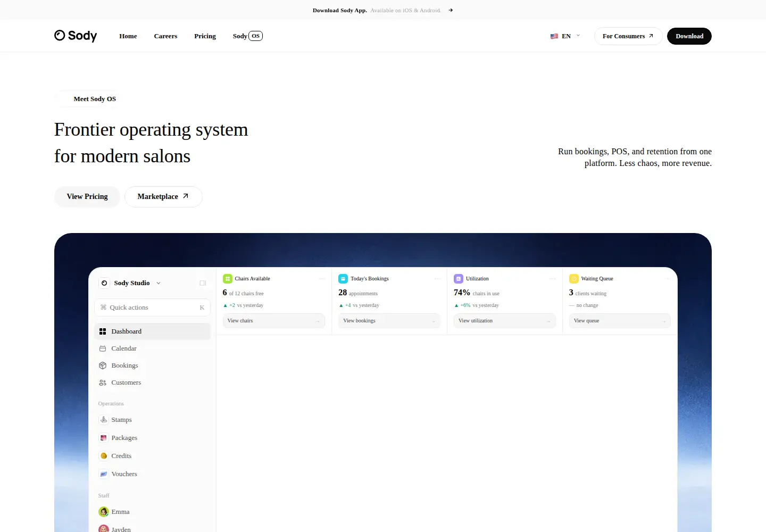Viewport: 766px width, 532px height.
Task: Click the Meet Sody OS badge
Action: [87, 99]
